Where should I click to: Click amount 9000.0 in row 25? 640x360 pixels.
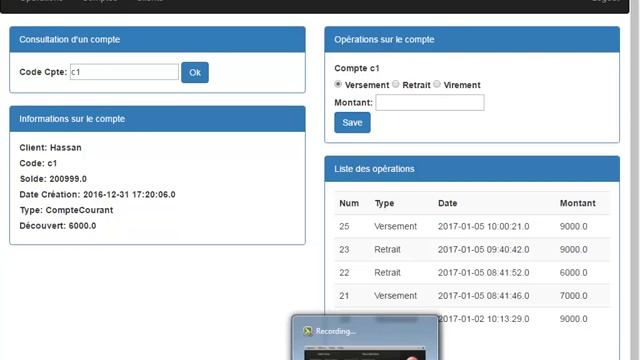coord(573,227)
